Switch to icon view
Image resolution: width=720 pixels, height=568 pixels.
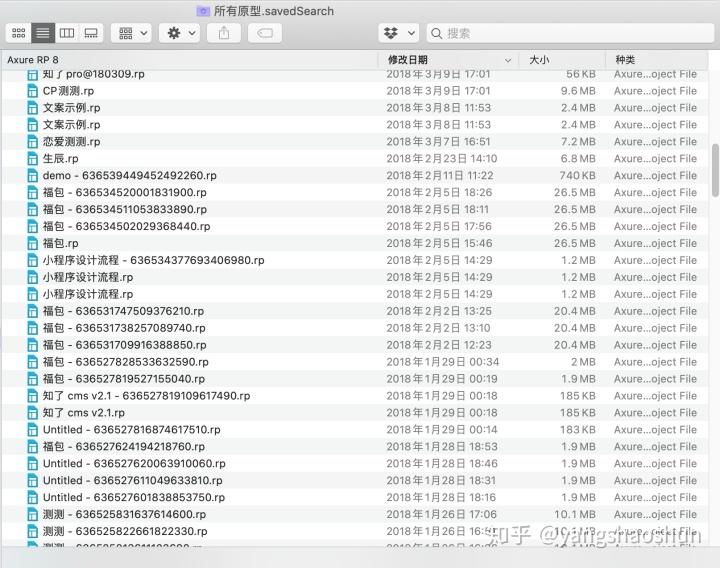click(19, 33)
